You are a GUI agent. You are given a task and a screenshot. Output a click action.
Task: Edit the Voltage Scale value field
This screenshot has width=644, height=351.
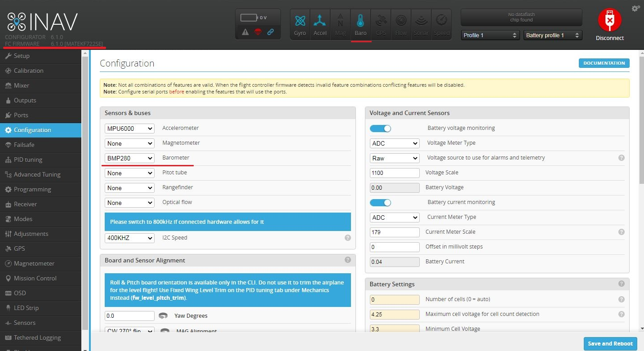click(394, 173)
